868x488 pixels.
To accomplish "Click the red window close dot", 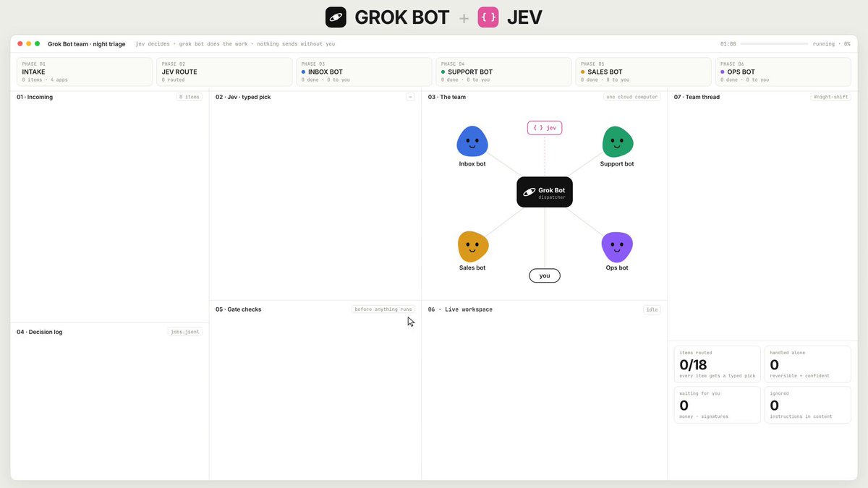I will 20,44.
